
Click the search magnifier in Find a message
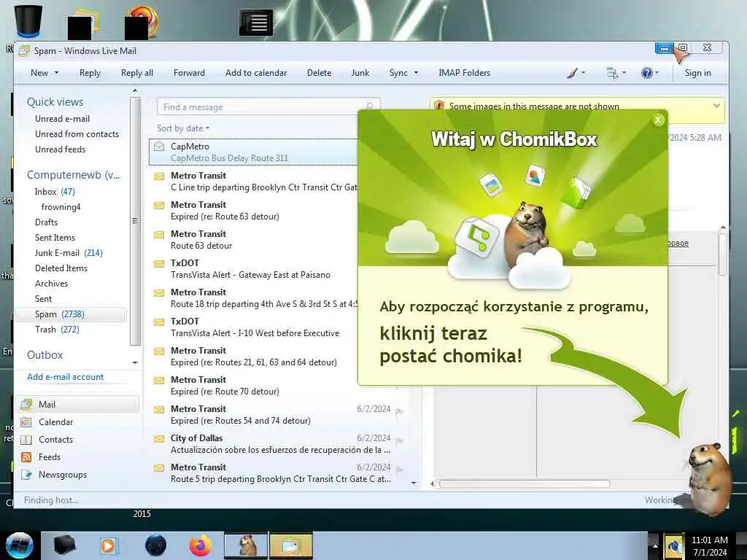coord(369,106)
